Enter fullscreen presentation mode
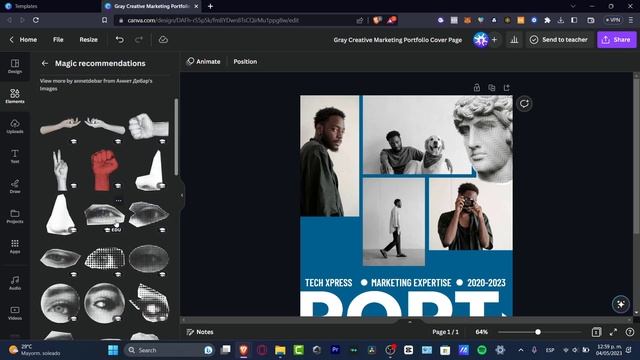The image size is (640, 360). (613, 332)
